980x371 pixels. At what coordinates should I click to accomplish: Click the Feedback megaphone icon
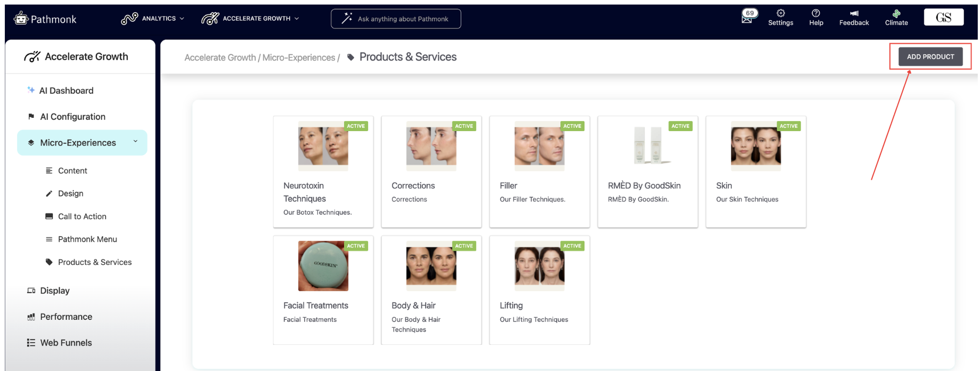pos(854,13)
